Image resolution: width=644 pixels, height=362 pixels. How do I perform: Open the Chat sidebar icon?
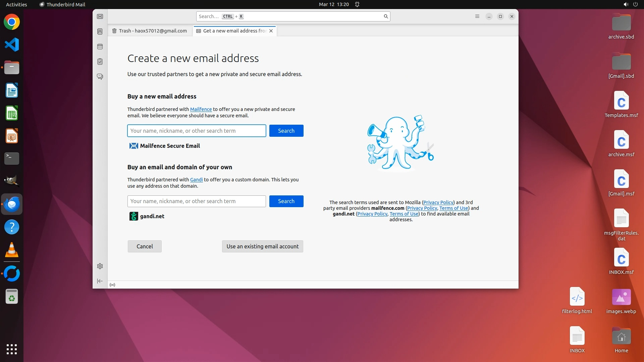[100, 76]
